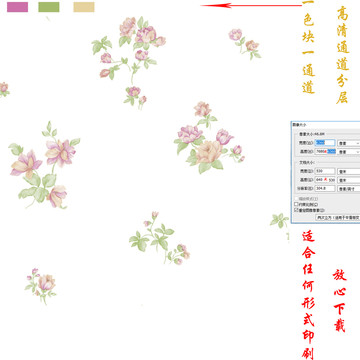Click the greyed-out scale styles checkbox

point(296,199)
